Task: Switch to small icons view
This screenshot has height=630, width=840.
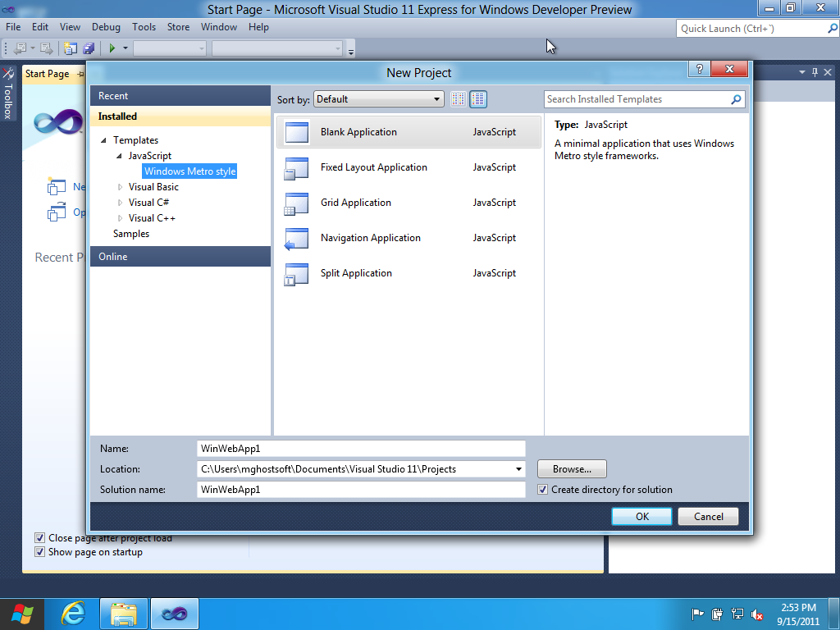Action: point(458,99)
